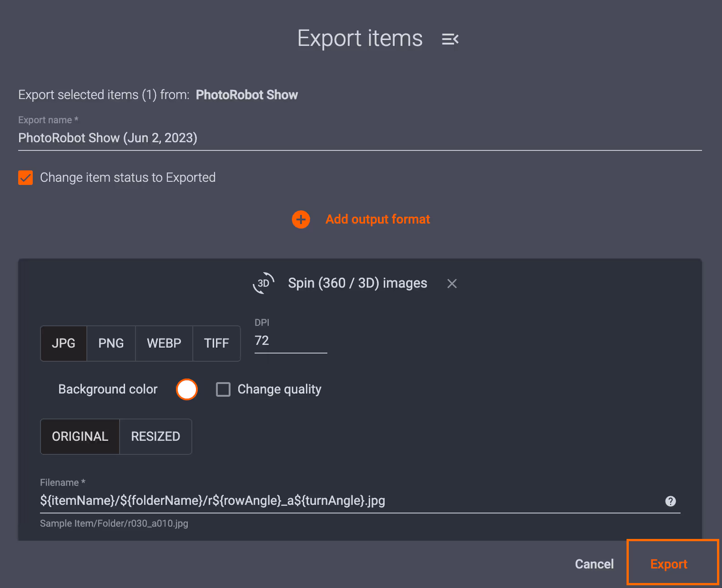Open the white Background color swatch
Screen dimensions: 722x588
click(187, 389)
